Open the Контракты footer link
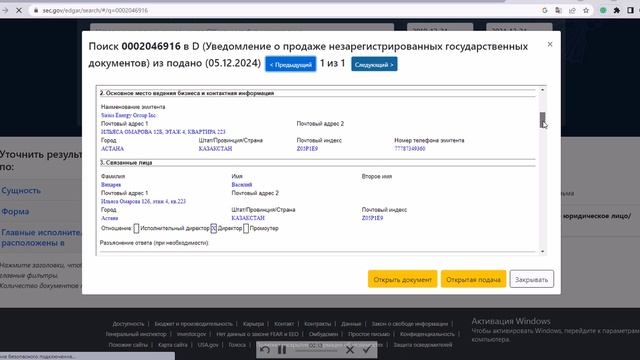 click(x=318, y=324)
